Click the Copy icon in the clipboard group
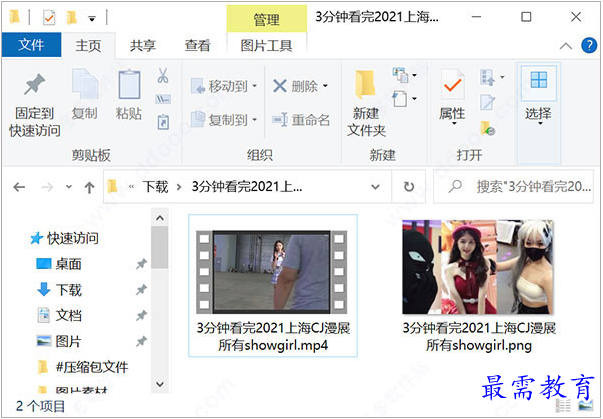This screenshot has height=419, width=603. pos(85,84)
